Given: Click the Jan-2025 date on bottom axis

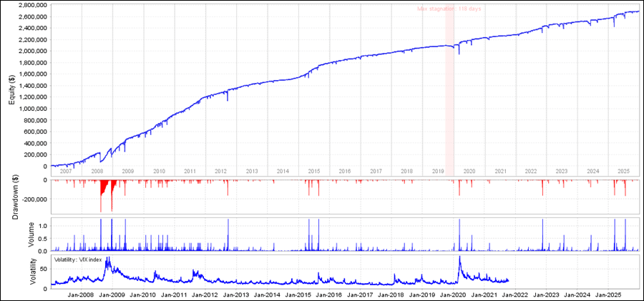Looking at the screenshot, I should coord(608,294).
